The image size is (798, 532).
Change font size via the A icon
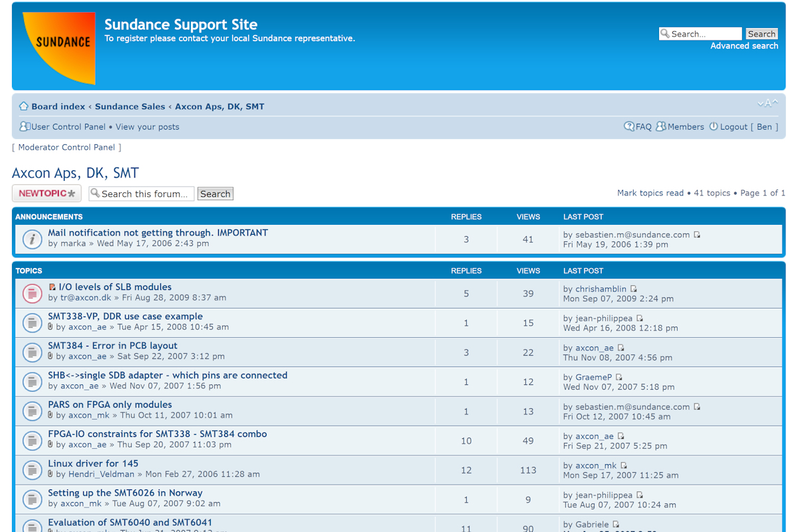pos(767,104)
